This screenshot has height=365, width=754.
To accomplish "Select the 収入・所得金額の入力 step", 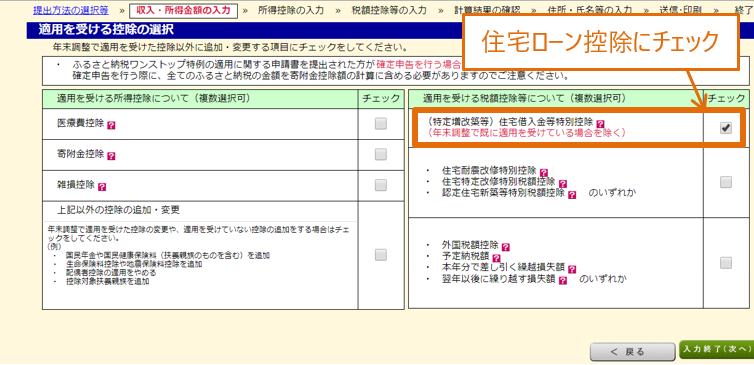I will 183,10.
